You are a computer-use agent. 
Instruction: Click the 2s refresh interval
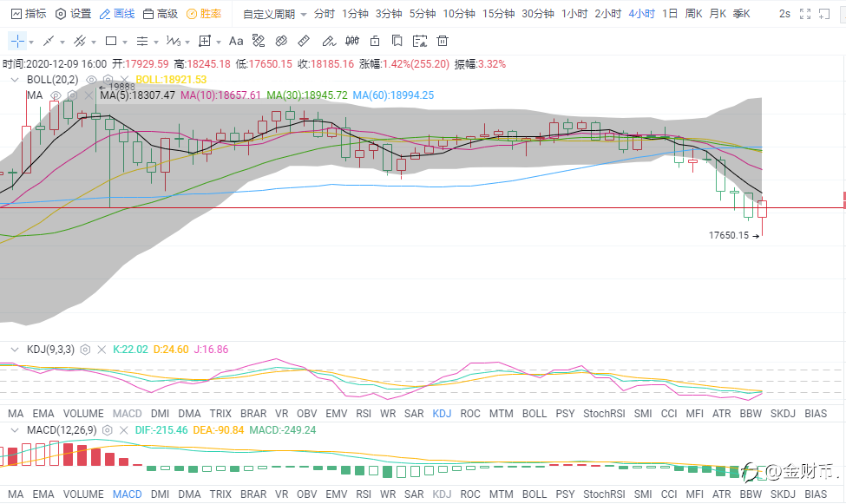784,14
